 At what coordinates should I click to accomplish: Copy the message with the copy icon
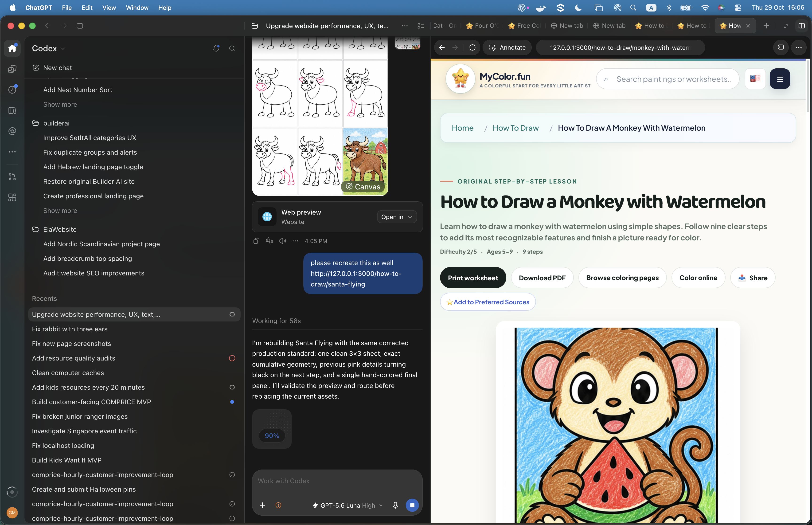[257, 241]
